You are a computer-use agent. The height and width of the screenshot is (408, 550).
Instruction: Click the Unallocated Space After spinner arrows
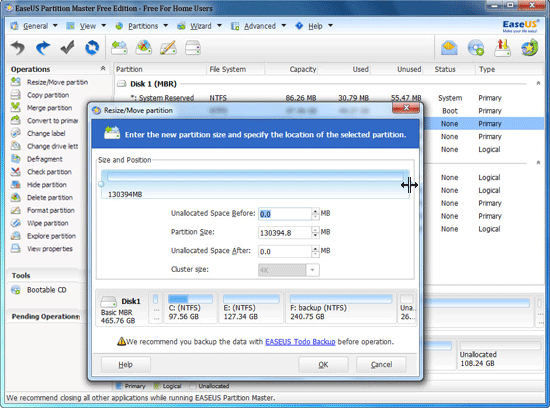315,251
